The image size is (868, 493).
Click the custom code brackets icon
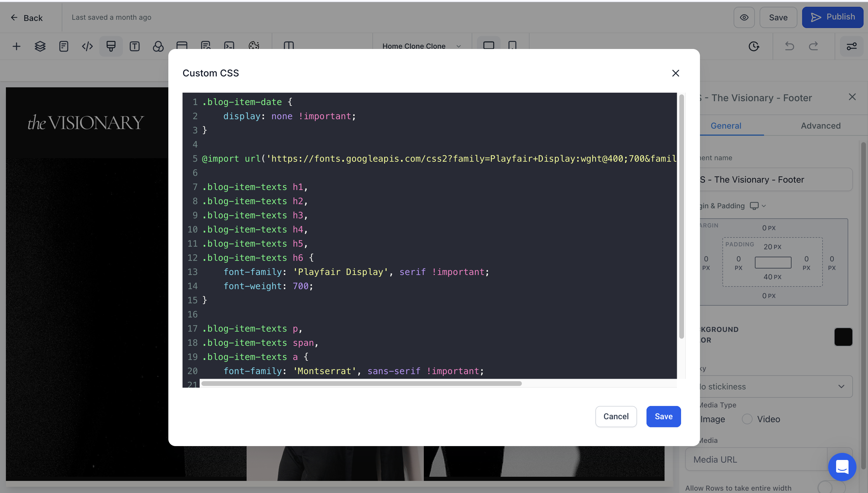pyautogui.click(x=87, y=46)
